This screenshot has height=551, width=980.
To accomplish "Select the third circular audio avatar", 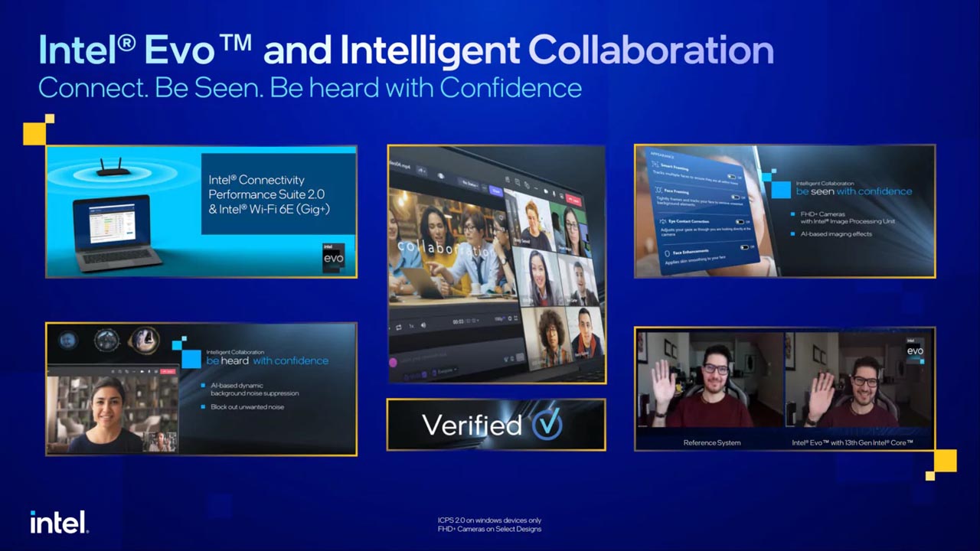I will pos(143,339).
